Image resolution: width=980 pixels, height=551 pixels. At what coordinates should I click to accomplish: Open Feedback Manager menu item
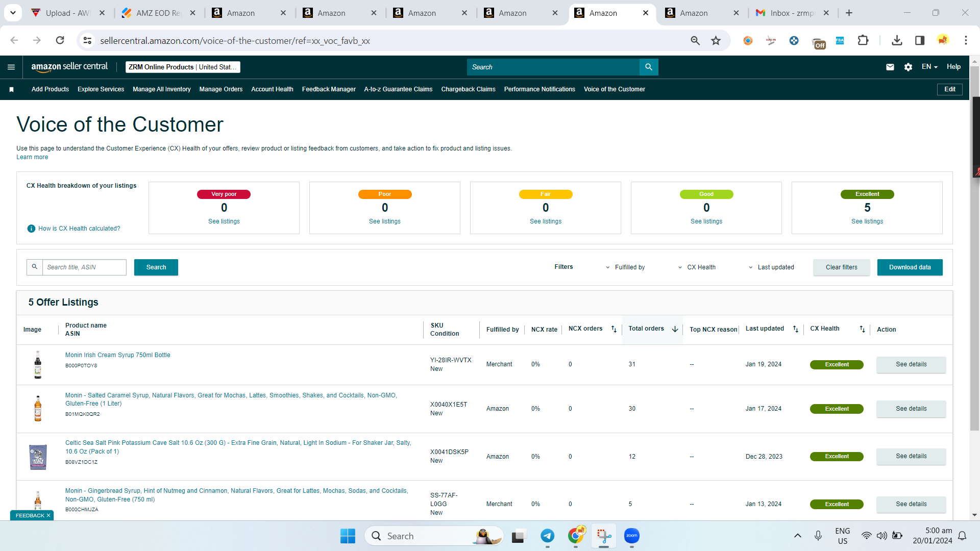click(329, 89)
